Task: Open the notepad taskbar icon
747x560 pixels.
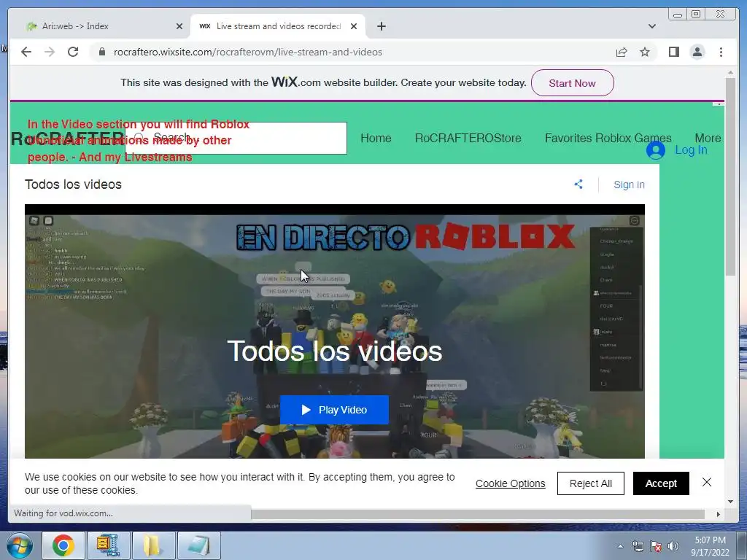Action: pos(198,545)
